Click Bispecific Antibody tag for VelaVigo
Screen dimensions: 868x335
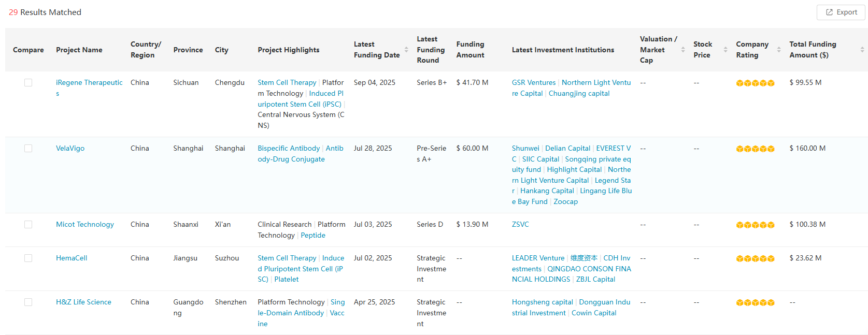[x=289, y=148]
